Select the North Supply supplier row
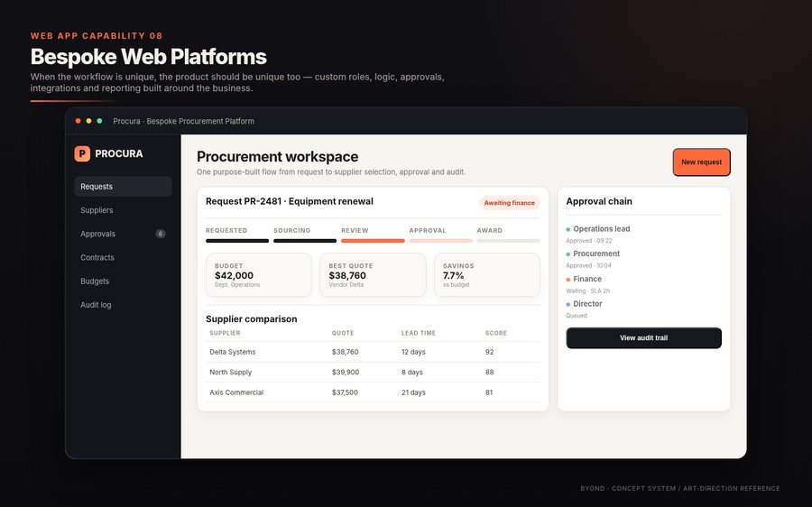The width and height of the screenshot is (812, 507). coord(373,373)
